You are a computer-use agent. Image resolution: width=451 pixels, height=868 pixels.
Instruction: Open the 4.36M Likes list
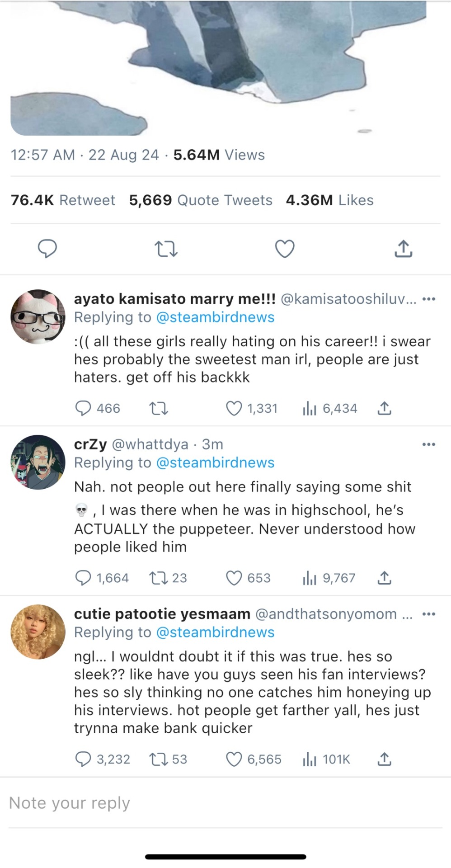(329, 200)
